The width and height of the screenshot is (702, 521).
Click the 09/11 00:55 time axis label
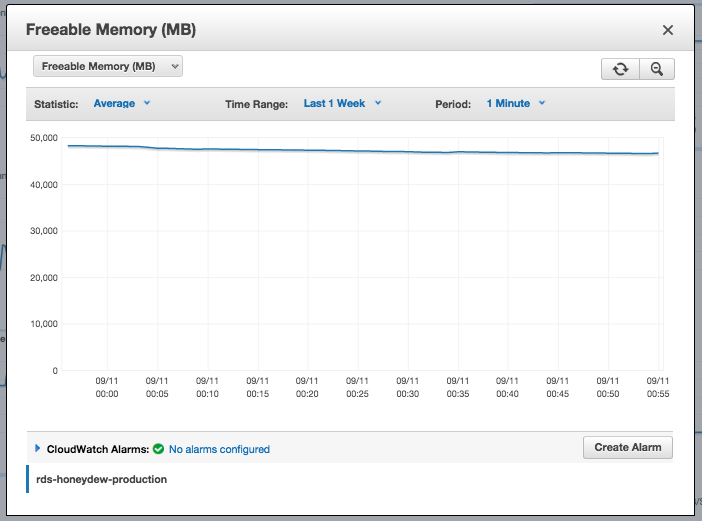click(657, 387)
